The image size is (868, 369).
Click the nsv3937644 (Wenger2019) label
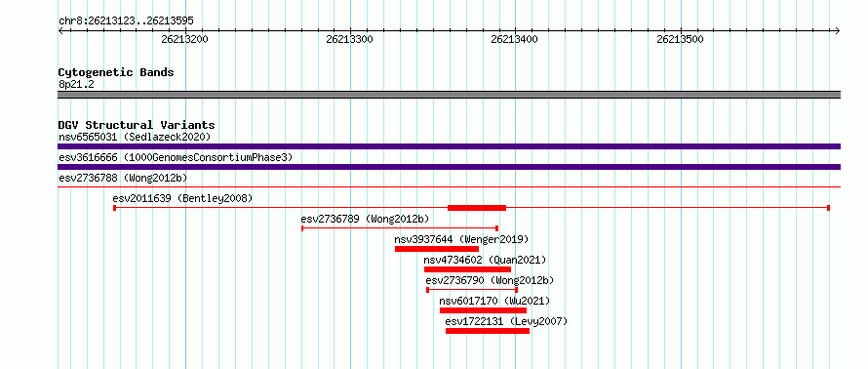(x=461, y=239)
